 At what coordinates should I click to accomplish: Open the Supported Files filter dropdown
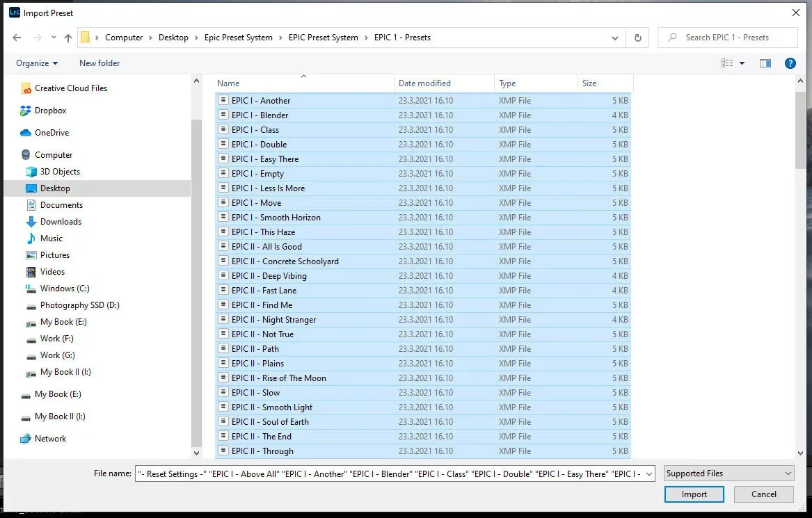click(728, 473)
